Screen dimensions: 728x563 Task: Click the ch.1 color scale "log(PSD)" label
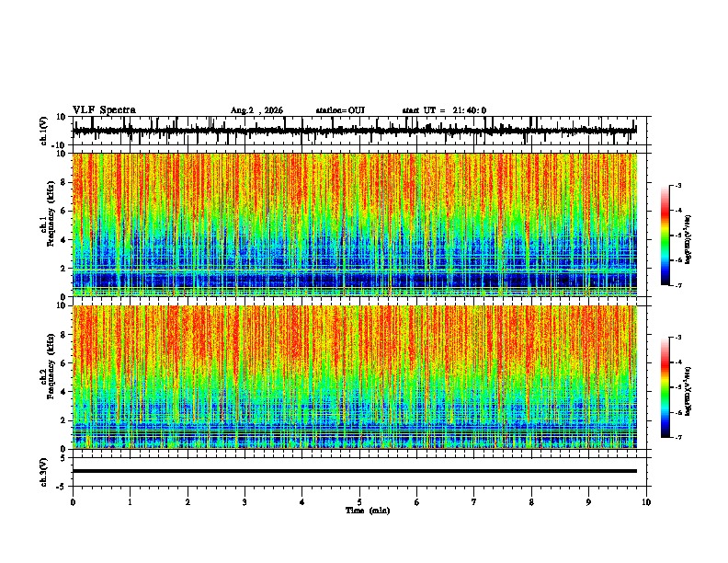coord(688,240)
